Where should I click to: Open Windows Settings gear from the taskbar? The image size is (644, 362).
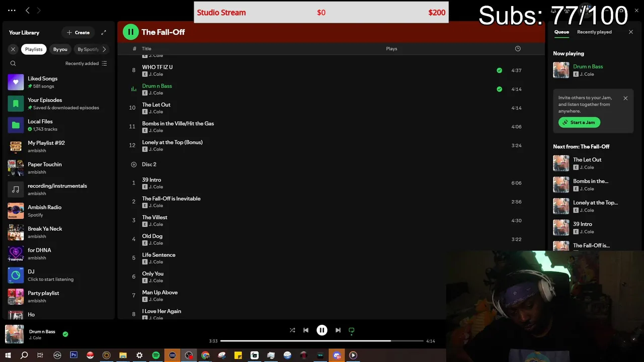[x=139, y=355]
